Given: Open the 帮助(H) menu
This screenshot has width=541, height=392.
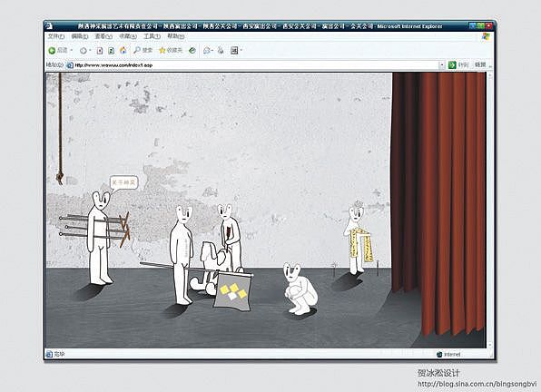Looking at the screenshot, I should 175,36.
